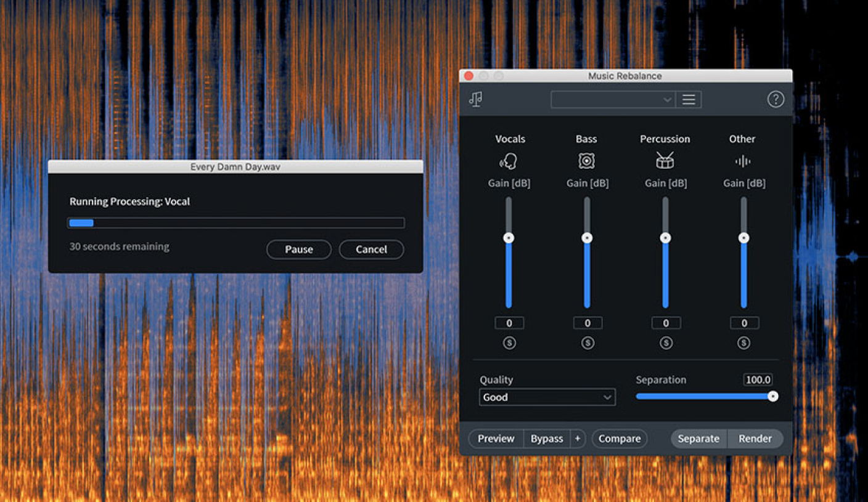Solo the Vocals channel
This screenshot has height=502, width=868.
[509, 343]
